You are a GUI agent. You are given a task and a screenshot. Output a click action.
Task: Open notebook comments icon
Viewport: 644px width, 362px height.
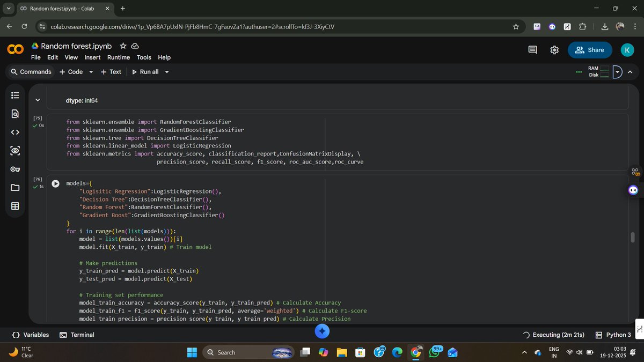point(532,50)
